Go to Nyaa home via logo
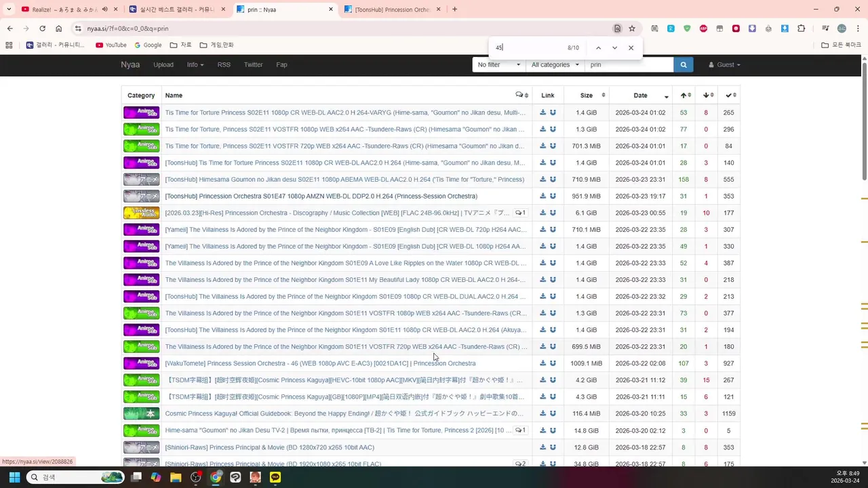 coord(130,64)
